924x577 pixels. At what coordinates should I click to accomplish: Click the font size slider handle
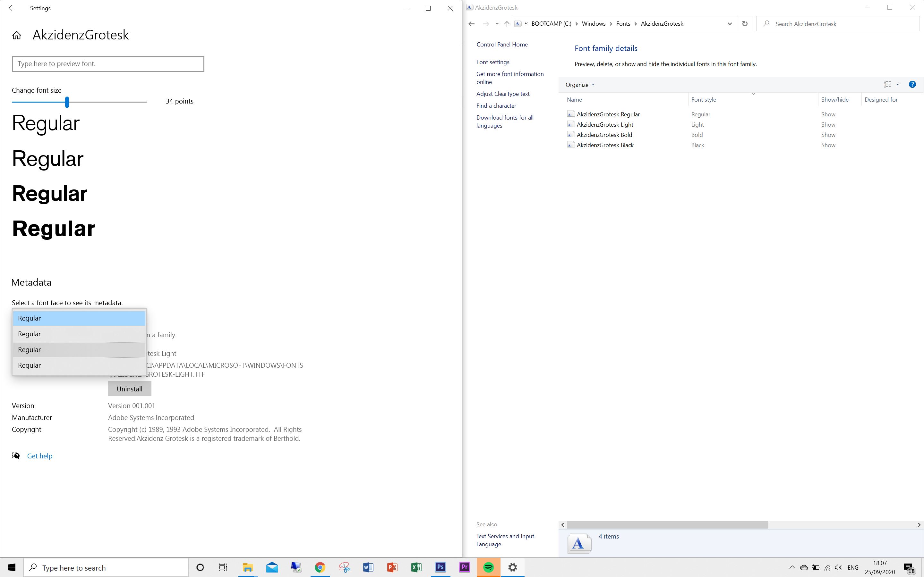67,102
